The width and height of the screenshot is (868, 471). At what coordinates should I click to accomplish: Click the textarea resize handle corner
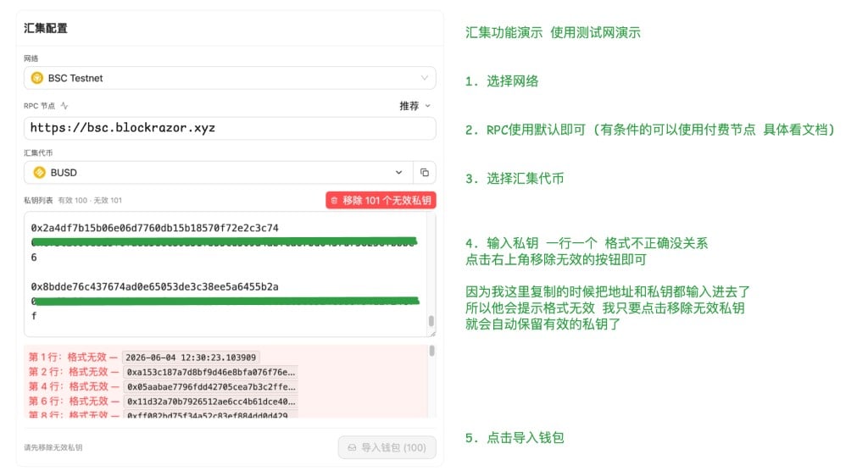(433, 333)
